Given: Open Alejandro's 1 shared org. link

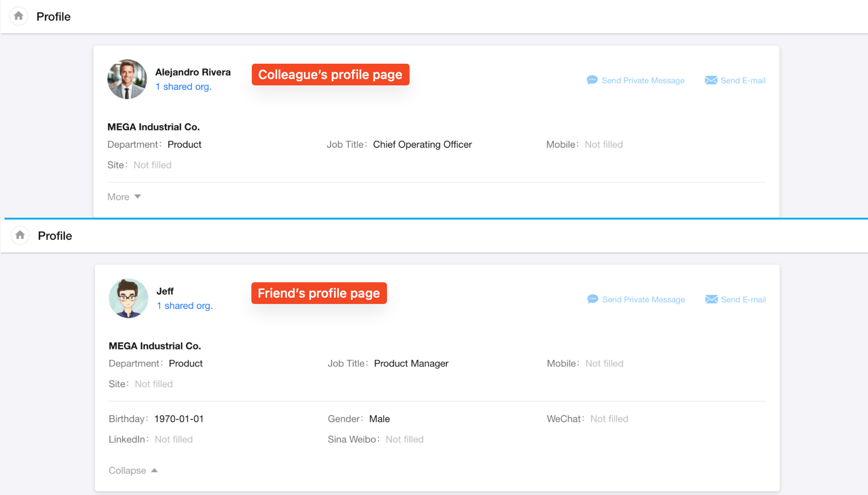Looking at the screenshot, I should (x=183, y=87).
